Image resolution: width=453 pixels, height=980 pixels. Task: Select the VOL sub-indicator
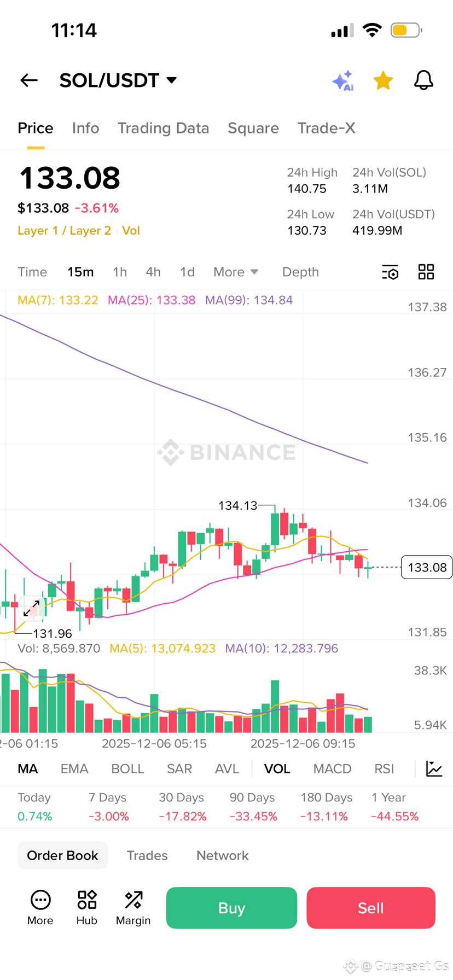[277, 769]
